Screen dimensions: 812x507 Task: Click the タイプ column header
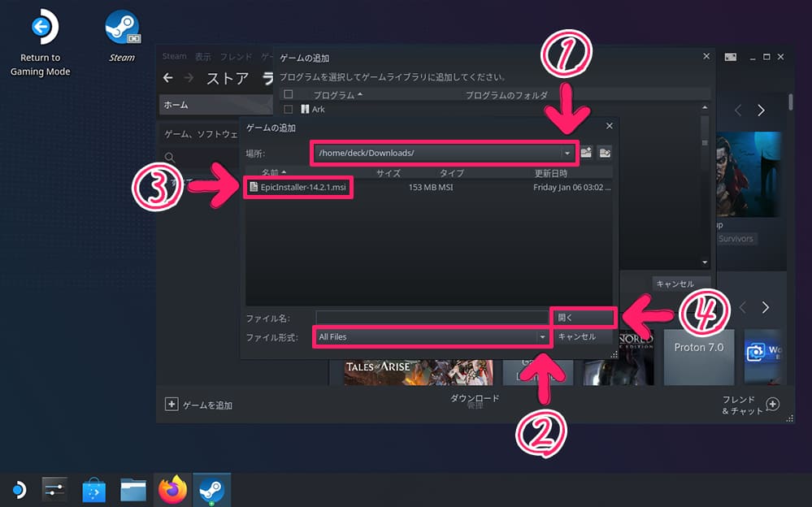(452, 173)
